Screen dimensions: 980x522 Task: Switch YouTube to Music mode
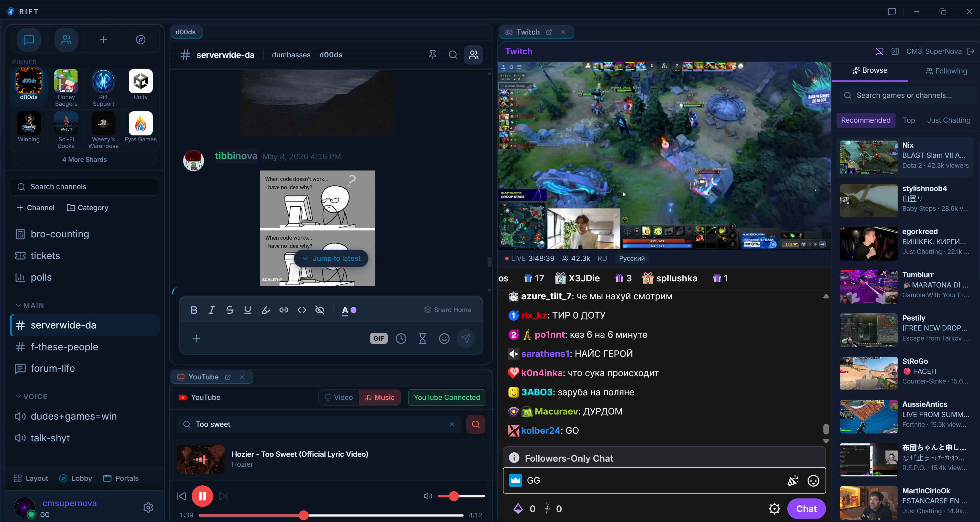tap(380, 398)
